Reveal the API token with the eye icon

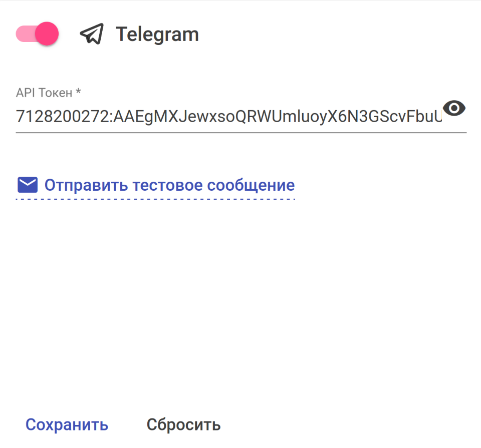[455, 108]
